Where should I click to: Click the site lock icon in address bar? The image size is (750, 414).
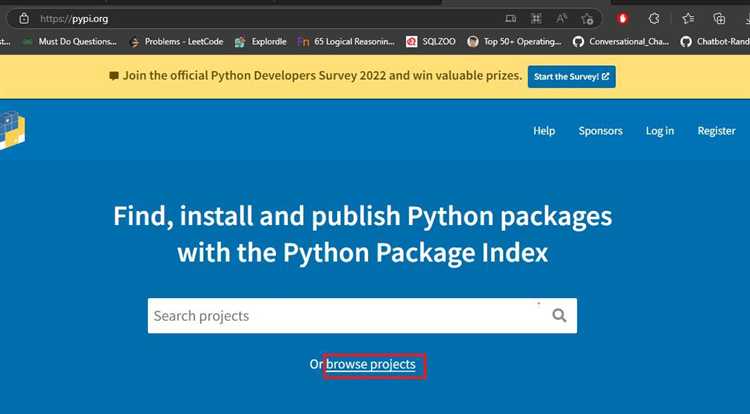[x=23, y=19]
